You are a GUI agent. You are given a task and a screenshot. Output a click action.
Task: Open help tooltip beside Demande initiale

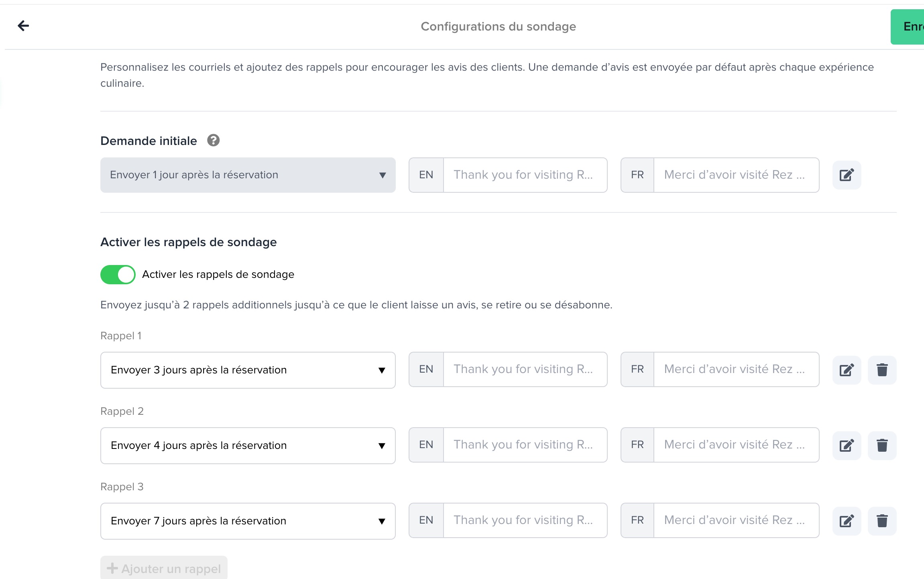pos(213,141)
